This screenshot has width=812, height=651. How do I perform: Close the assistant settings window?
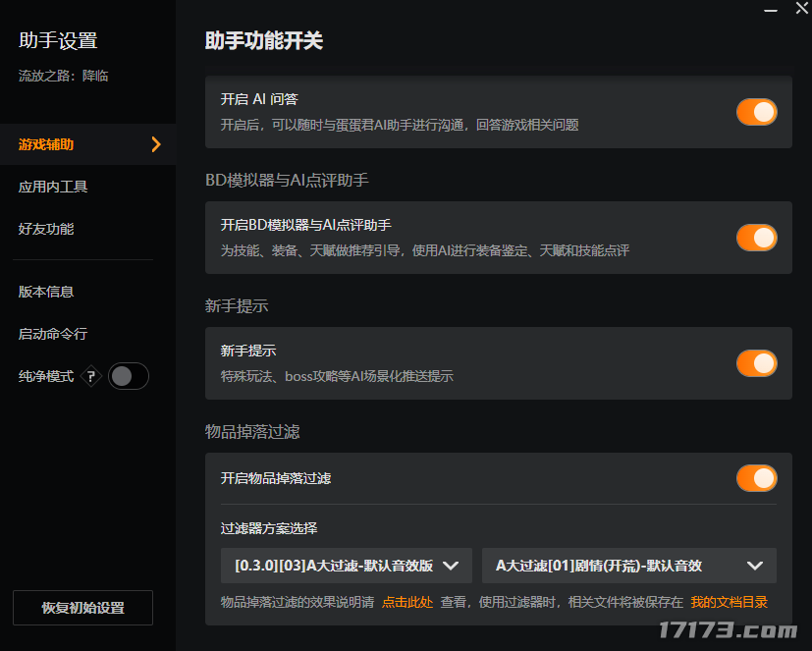click(x=801, y=8)
